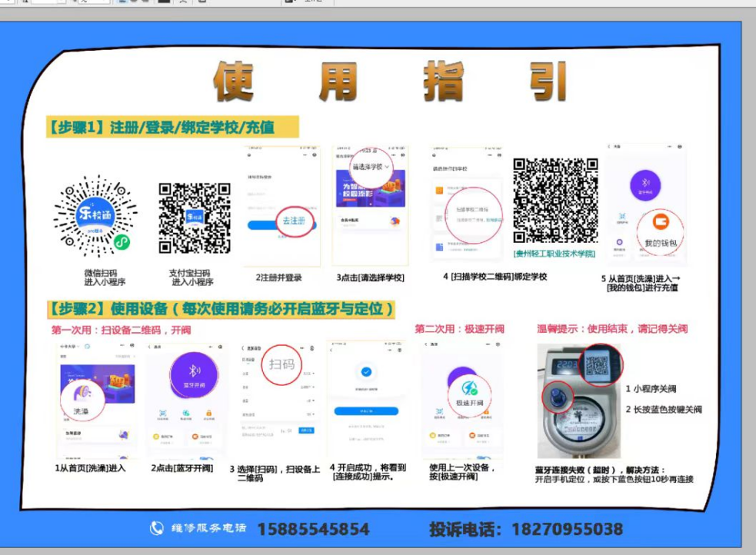Viewport: 756px width, 555px height.
Task: Click the circled 我的钱包 wallet icon
Action: [x=660, y=233]
